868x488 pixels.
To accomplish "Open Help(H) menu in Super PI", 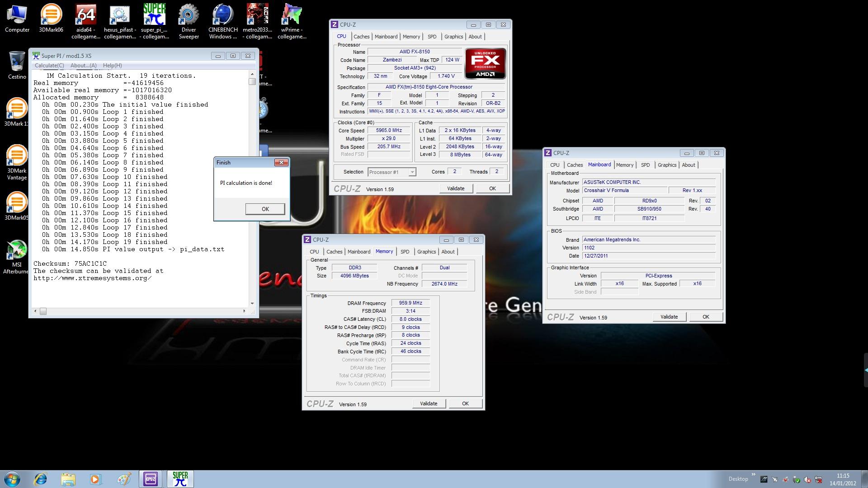I will click(113, 66).
